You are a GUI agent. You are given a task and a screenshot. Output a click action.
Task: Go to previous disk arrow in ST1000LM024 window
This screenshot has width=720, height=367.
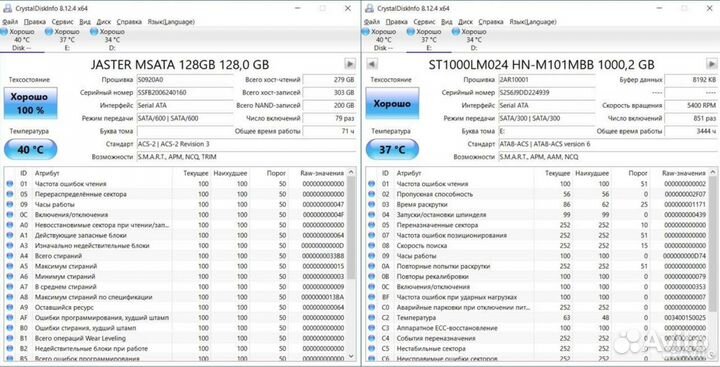(x=372, y=63)
